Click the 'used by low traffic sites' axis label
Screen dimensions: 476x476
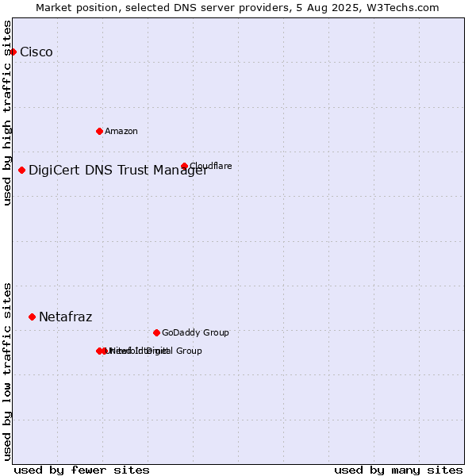tap(7, 372)
